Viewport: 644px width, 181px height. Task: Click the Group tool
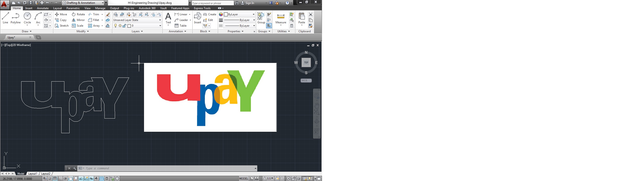pos(261,18)
